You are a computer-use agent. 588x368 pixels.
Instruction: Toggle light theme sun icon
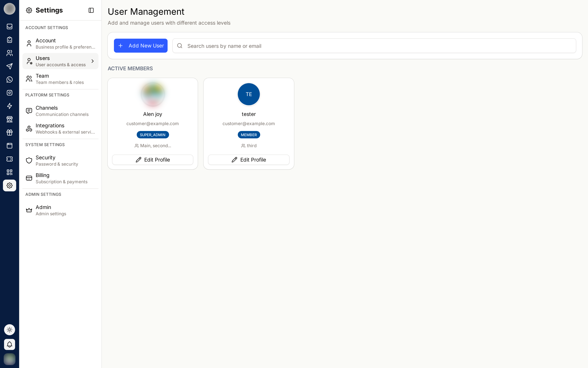tap(10, 330)
